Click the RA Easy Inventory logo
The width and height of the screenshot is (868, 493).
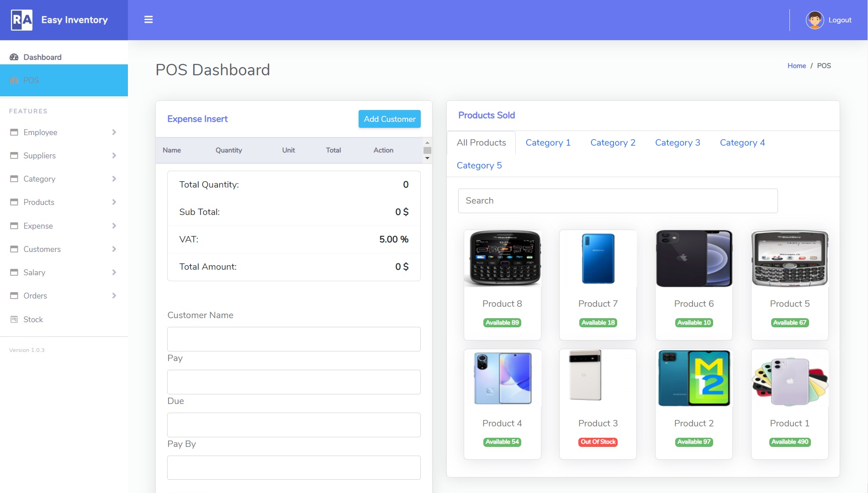coord(22,20)
